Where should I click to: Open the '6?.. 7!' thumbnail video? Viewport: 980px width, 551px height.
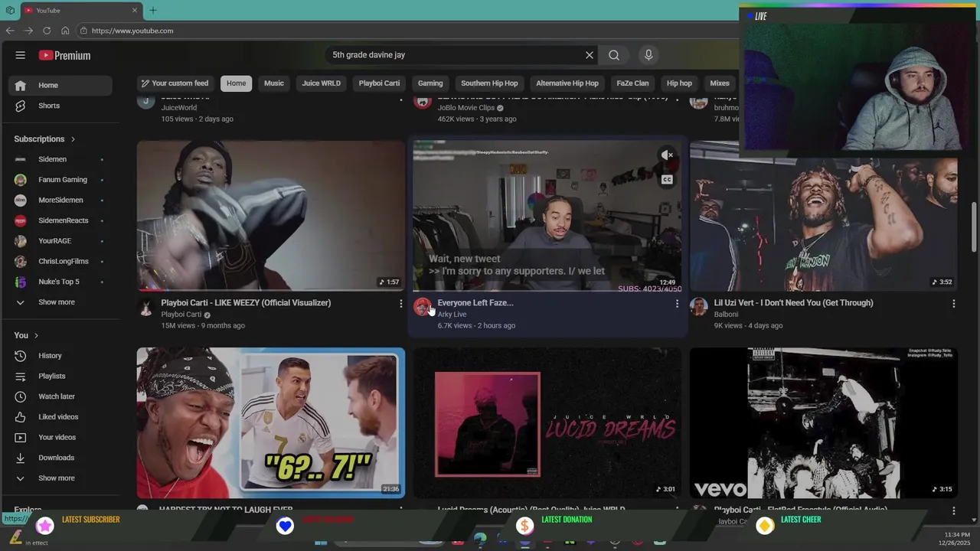tap(270, 423)
